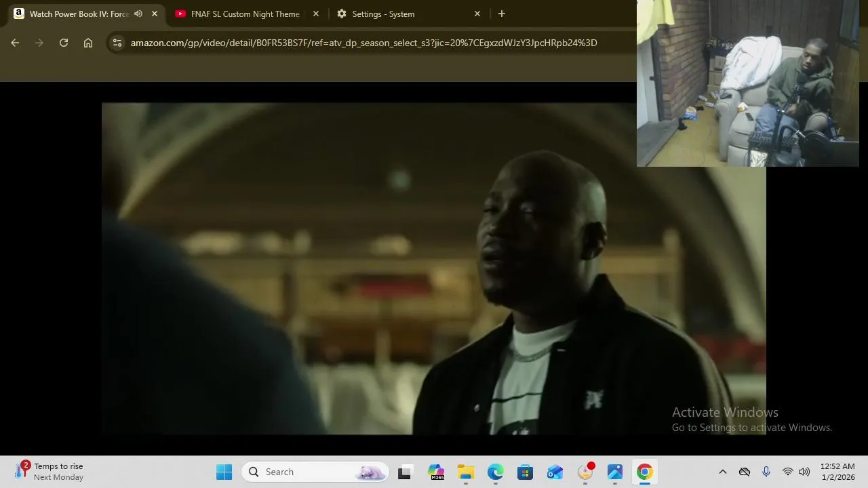Close the Watch Power Book IV tab
The width and height of the screenshot is (868, 488).
[x=155, y=14]
